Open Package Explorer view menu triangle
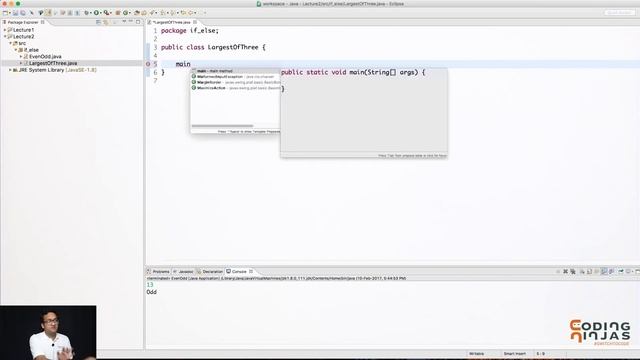 pos(124,22)
